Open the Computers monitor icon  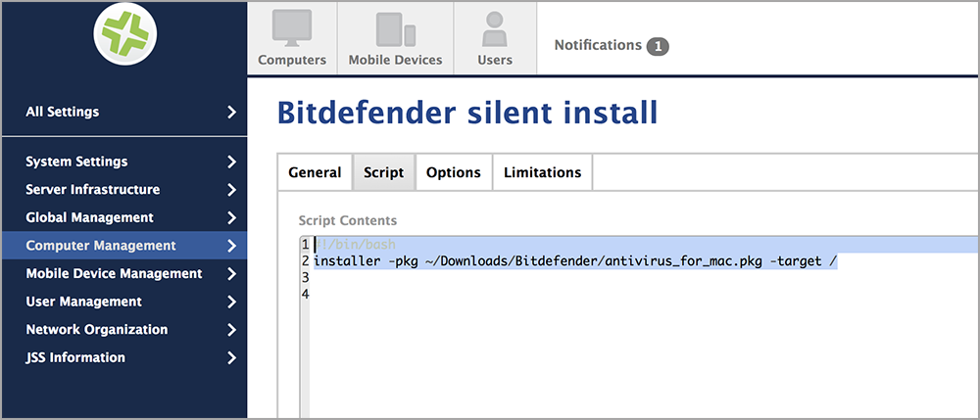[x=292, y=28]
